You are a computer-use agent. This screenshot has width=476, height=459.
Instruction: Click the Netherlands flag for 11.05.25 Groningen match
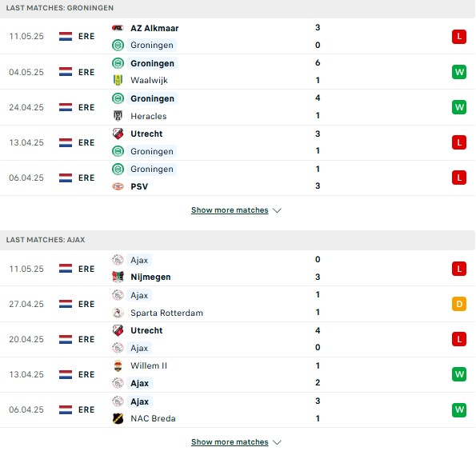(66, 37)
